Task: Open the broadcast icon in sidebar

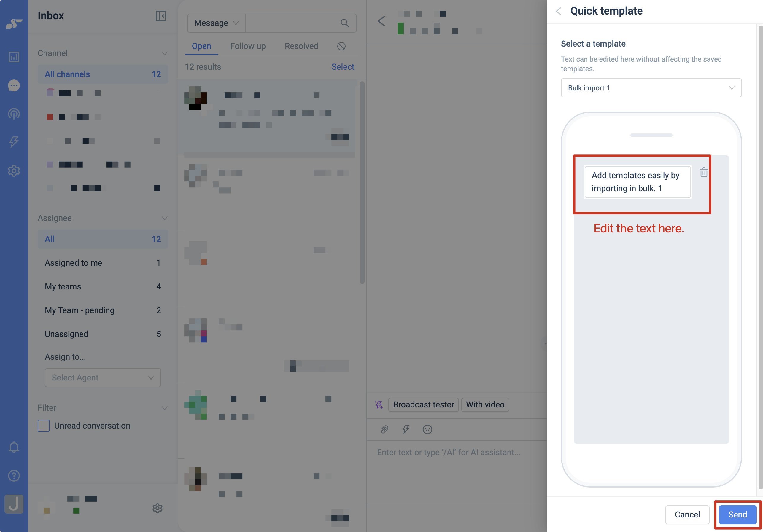Action: click(14, 114)
